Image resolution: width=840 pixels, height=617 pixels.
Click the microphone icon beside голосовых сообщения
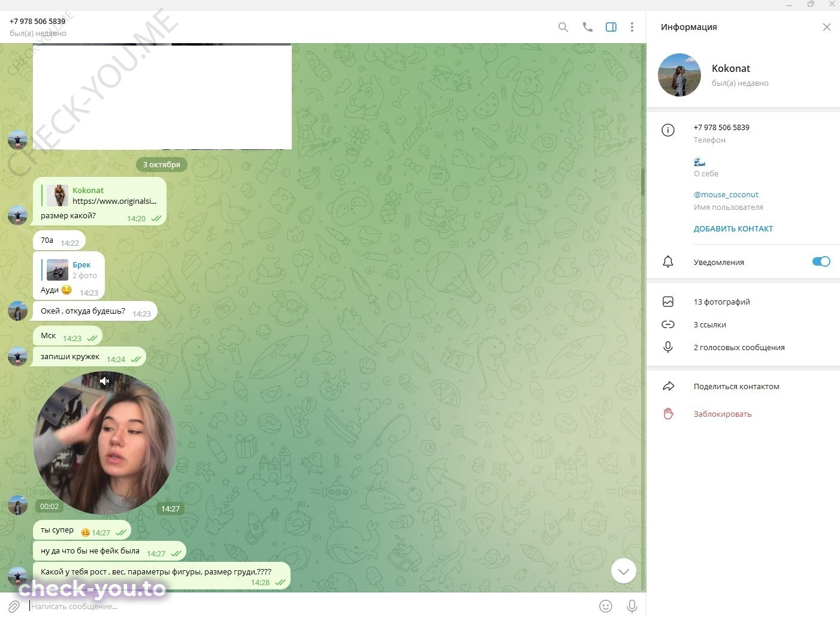pos(668,347)
